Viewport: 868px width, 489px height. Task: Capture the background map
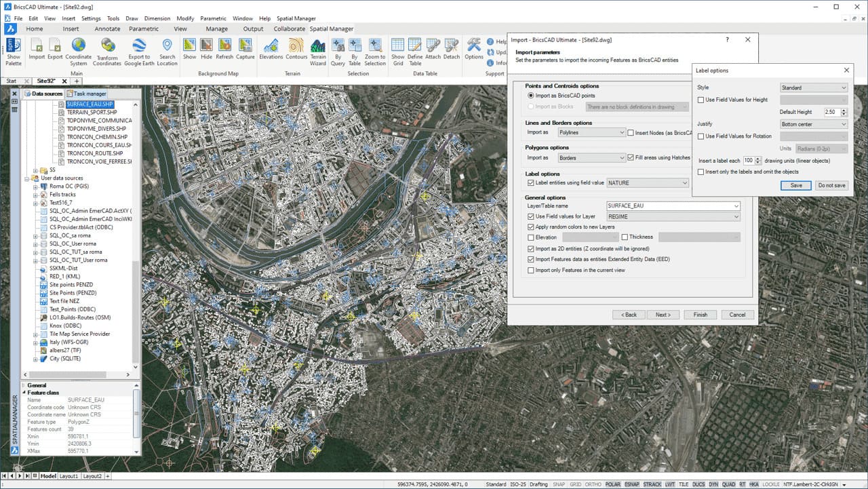click(x=245, y=49)
